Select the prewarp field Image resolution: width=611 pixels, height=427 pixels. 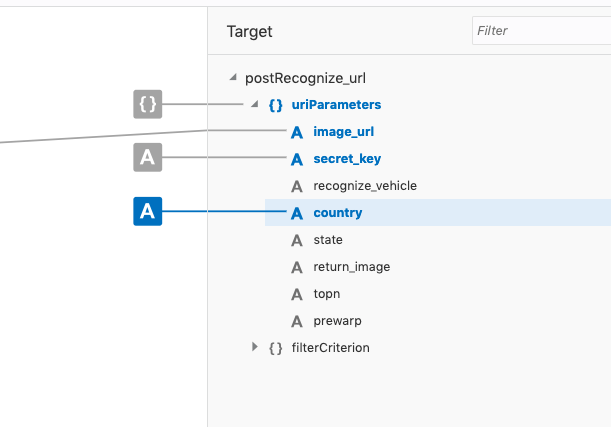click(x=336, y=321)
